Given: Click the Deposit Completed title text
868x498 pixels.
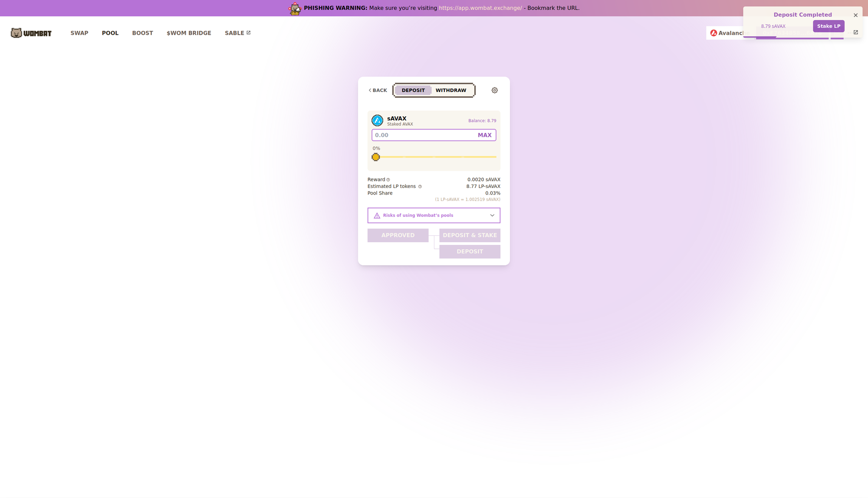Looking at the screenshot, I should pos(802,15).
